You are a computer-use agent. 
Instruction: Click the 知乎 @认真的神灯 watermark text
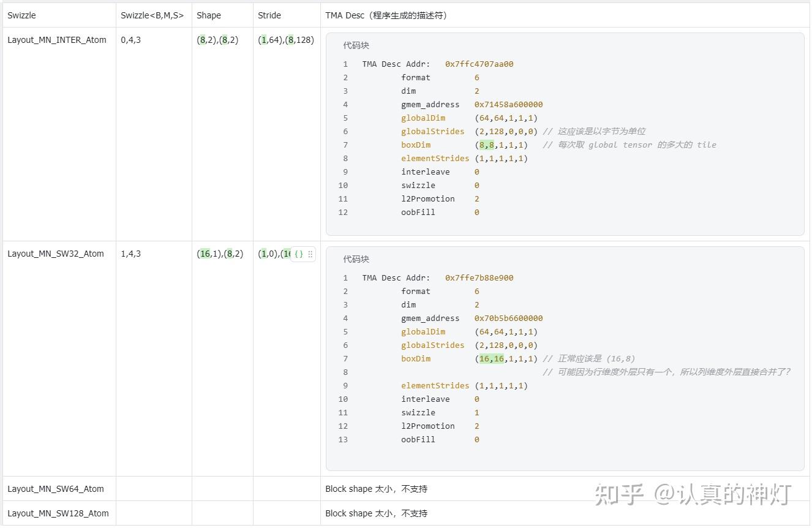click(692, 493)
